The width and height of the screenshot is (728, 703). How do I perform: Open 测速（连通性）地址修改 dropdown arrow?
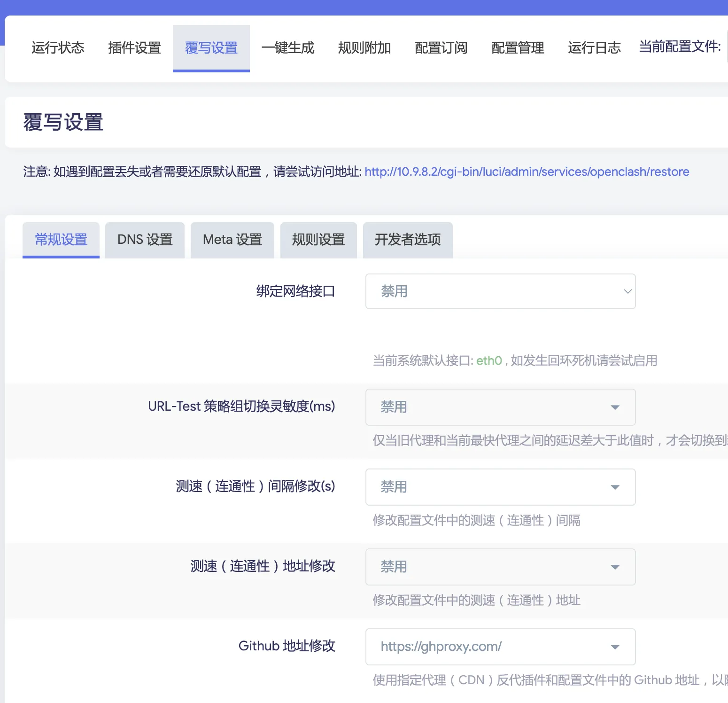615,567
